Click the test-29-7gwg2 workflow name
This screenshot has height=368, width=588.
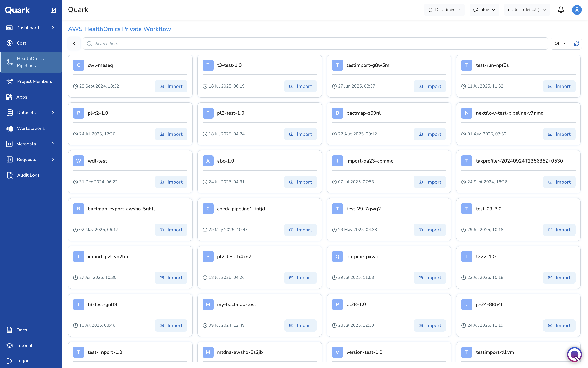click(363, 209)
